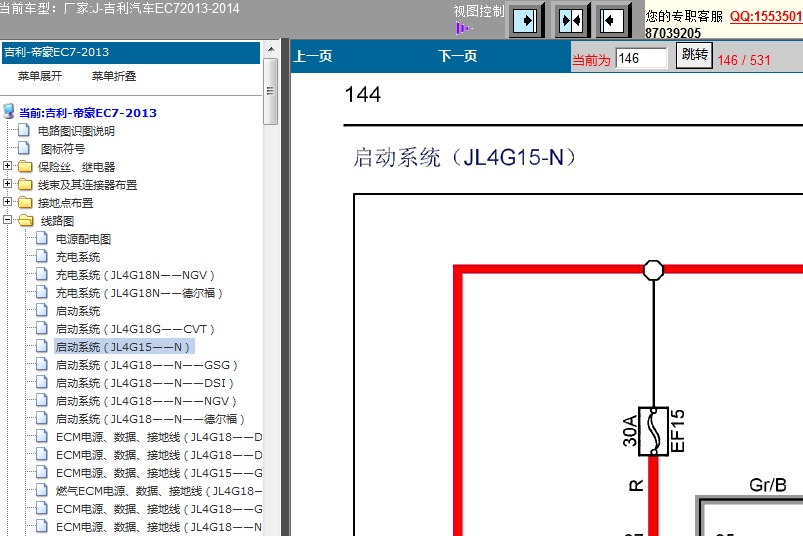This screenshot has width=803, height=536.
Task: Click the page icon for 电源配电图
Action: tap(42, 238)
